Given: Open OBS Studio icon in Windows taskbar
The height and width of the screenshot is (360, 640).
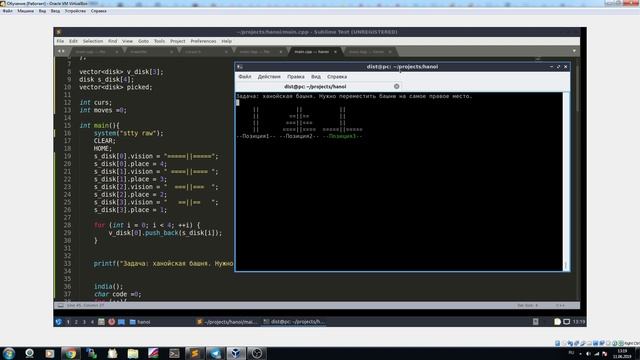Looking at the screenshot, I should [257, 353].
